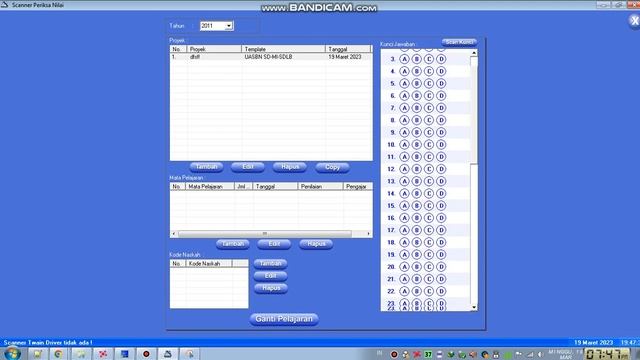The height and width of the screenshot is (360, 640).
Task: Open the Tahun year dropdown
Action: click(229, 26)
